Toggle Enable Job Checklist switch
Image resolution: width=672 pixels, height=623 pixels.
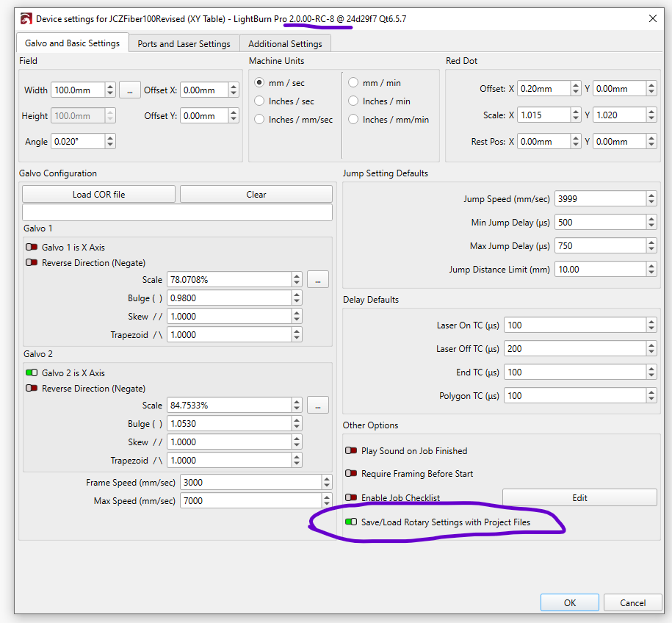coord(351,497)
